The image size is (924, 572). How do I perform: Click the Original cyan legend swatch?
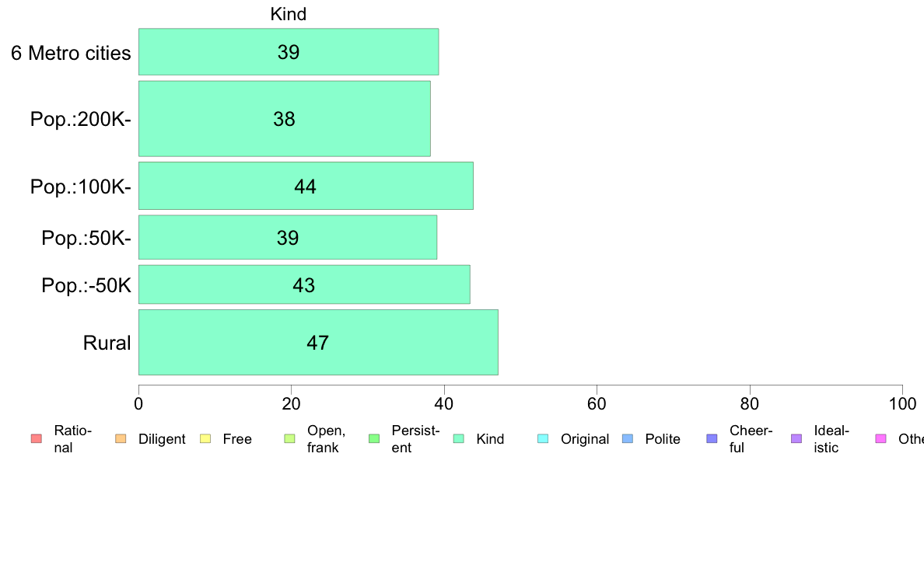pyautogui.click(x=544, y=438)
